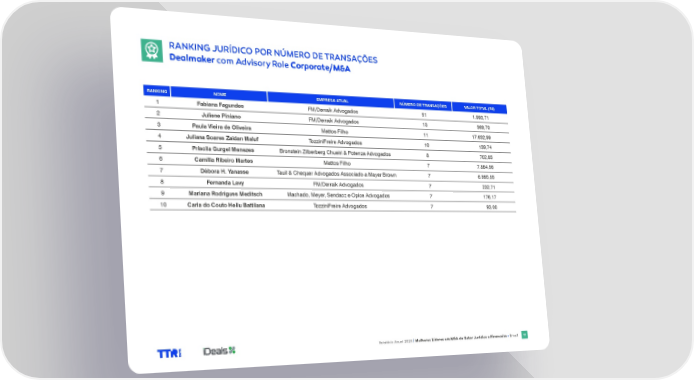Click the report footer caption text
Image resolution: width=694 pixels, height=380 pixels.
448,339
